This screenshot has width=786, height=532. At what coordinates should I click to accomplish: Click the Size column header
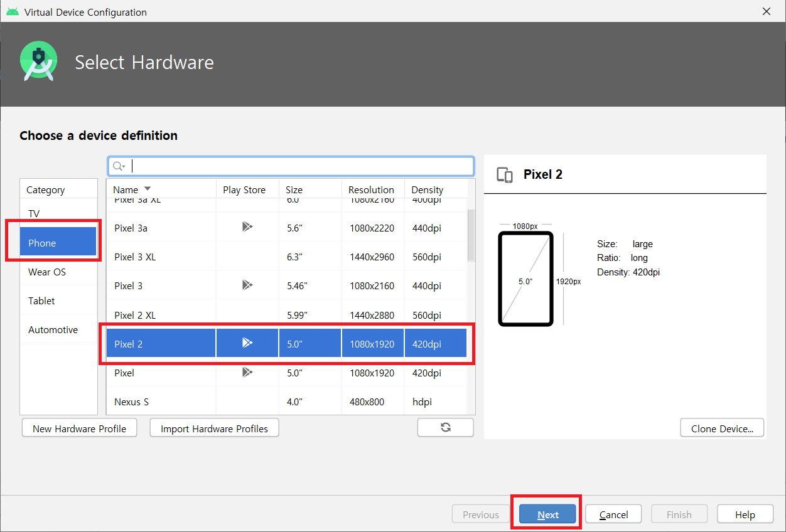(310, 189)
